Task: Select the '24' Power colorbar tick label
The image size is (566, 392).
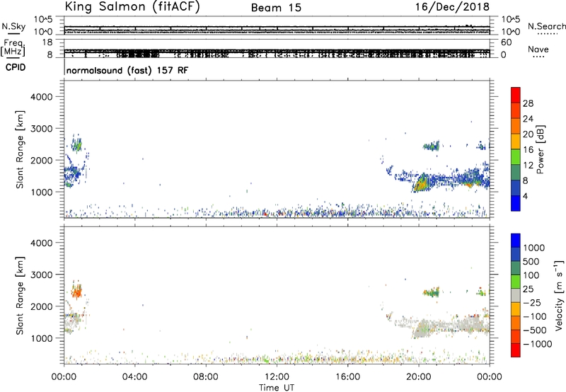Action: (528, 119)
